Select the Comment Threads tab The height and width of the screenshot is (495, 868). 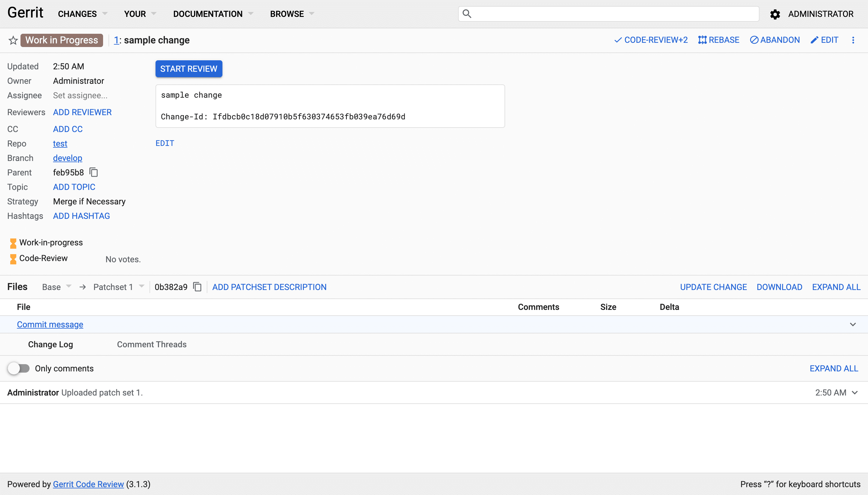pos(151,344)
